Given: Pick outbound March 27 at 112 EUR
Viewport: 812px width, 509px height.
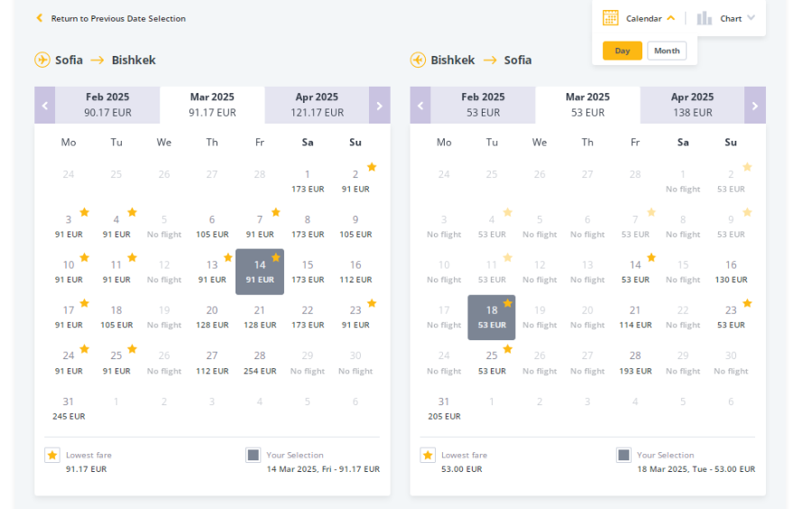Looking at the screenshot, I should point(212,363).
